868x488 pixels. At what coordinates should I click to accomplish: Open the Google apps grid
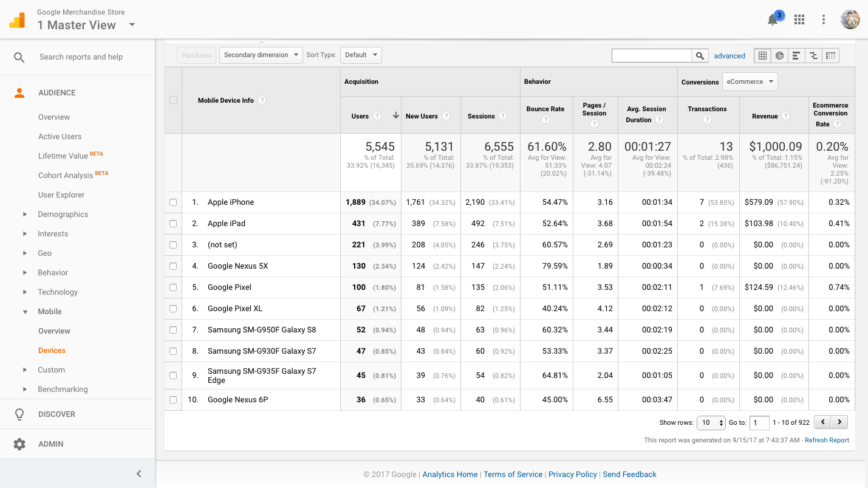tap(799, 19)
